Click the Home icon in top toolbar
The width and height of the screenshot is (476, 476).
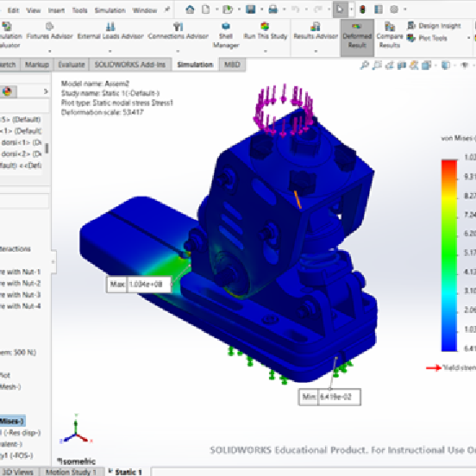(x=190, y=9)
